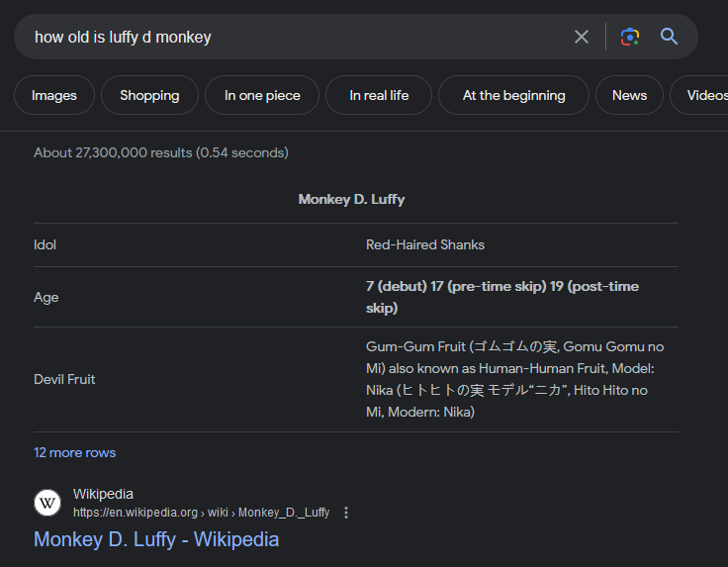This screenshot has height=567, width=728.
Task: Click the 'Idol' row label
Action: (45, 244)
